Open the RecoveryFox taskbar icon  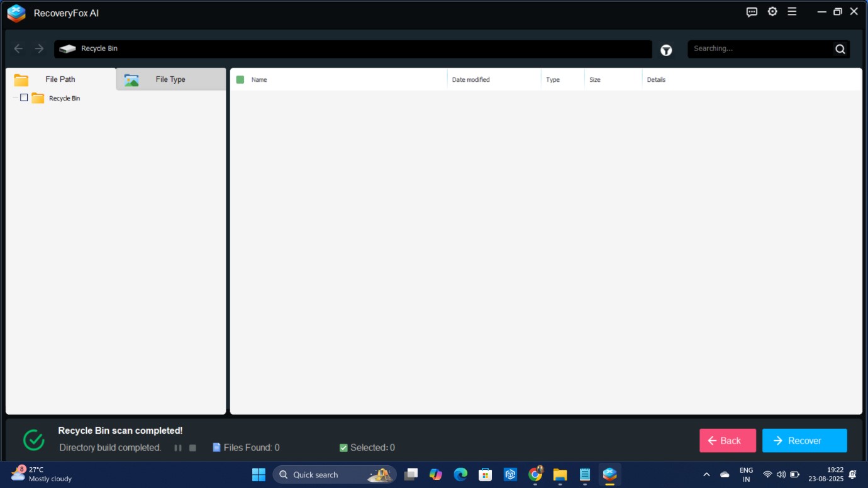(x=609, y=475)
